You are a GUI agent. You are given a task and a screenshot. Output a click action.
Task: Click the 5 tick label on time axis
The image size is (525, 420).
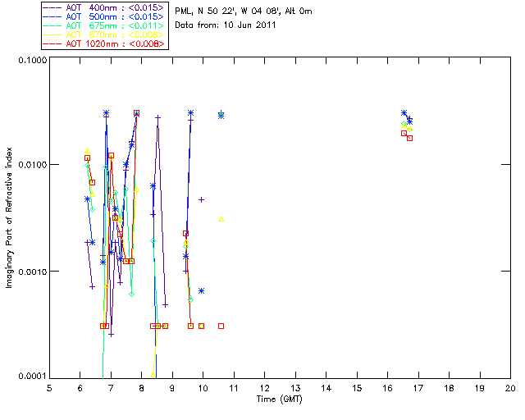49,387
